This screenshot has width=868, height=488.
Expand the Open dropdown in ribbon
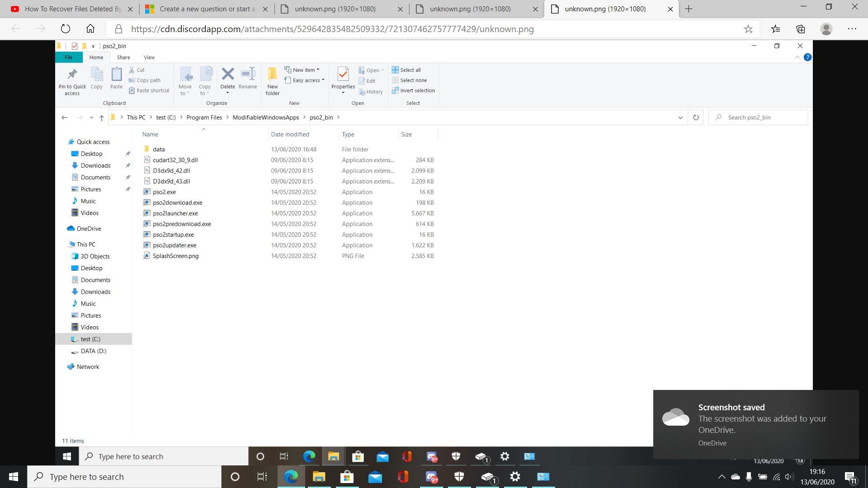[371, 70]
